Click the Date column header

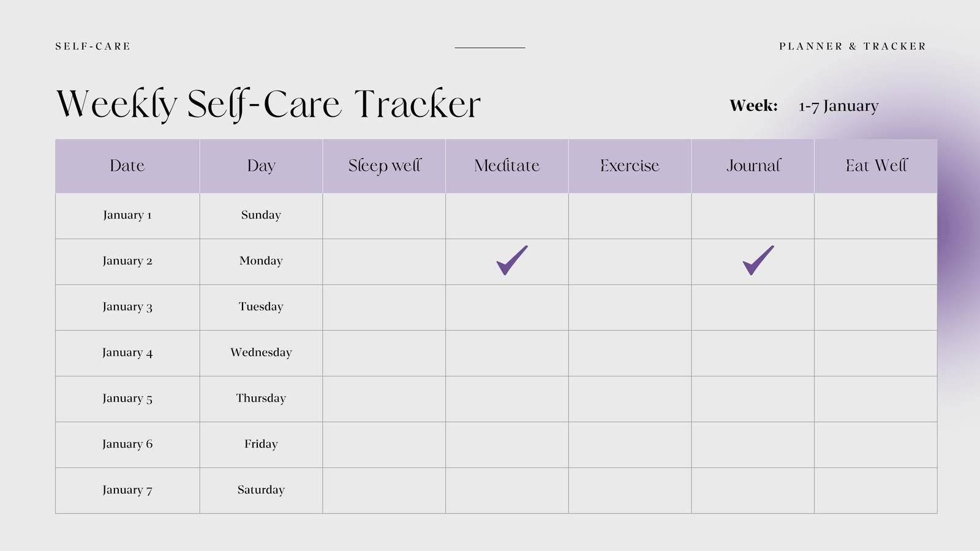[127, 166]
